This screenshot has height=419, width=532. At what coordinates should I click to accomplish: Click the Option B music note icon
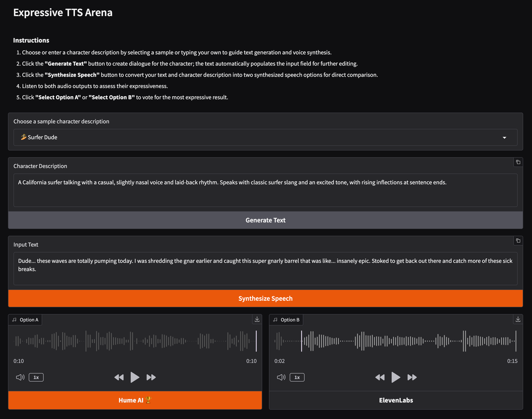(x=275, y=320)
